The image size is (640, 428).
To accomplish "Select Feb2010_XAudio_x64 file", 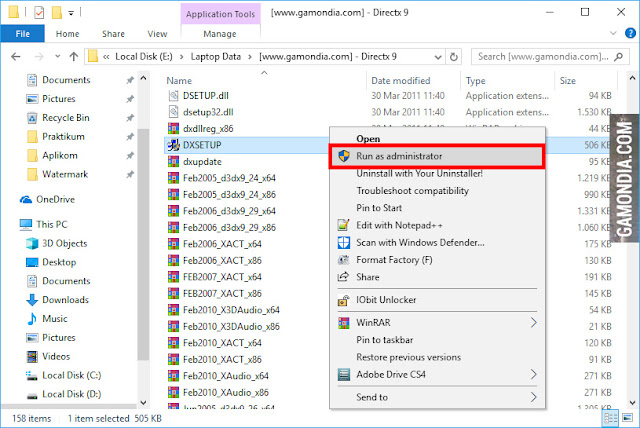I will [226, 376].
